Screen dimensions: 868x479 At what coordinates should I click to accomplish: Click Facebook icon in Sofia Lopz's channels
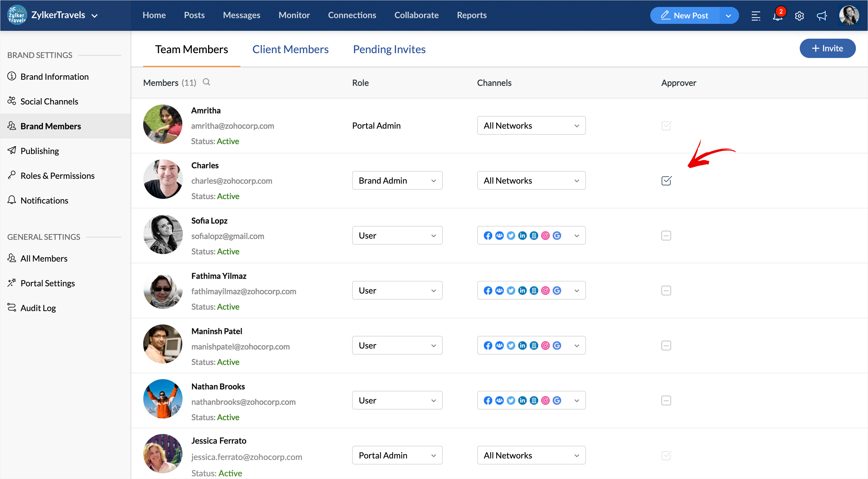487,236
